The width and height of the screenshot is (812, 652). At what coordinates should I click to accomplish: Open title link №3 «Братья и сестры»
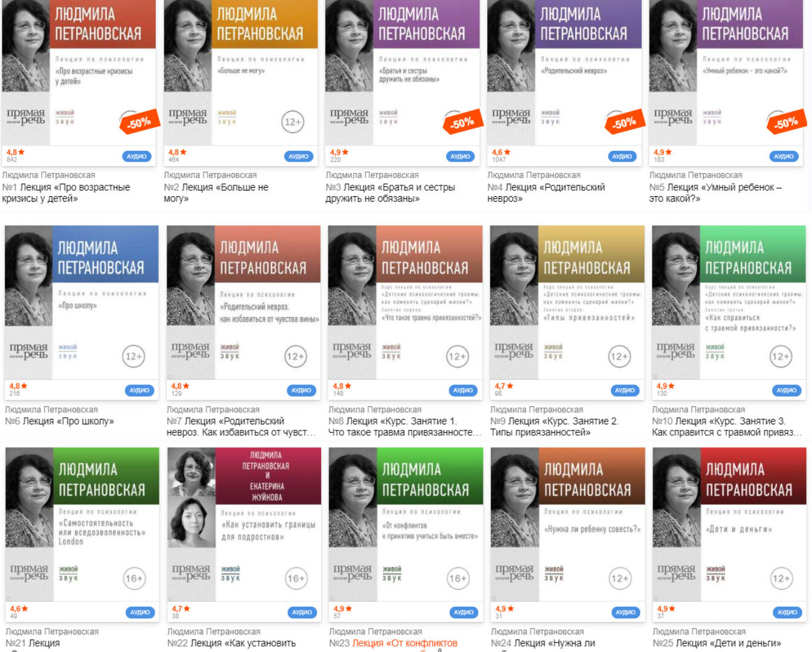click(x=390, y=193)
